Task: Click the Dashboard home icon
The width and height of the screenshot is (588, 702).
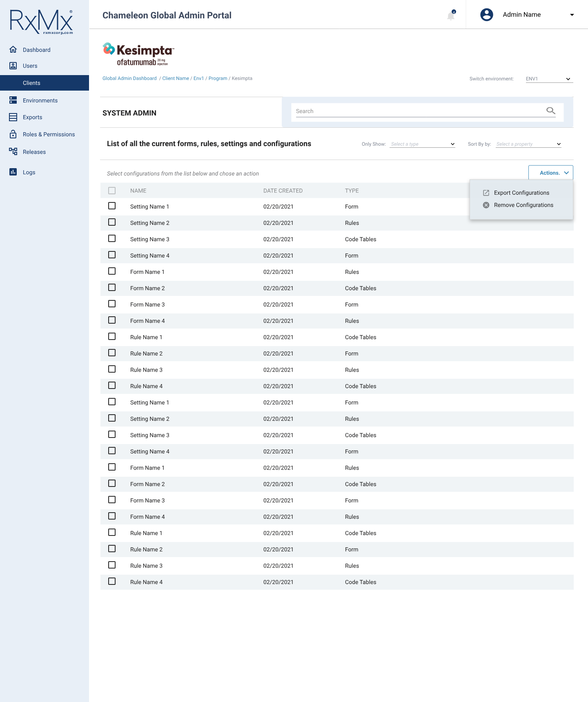Action: [x=13, y=49]
